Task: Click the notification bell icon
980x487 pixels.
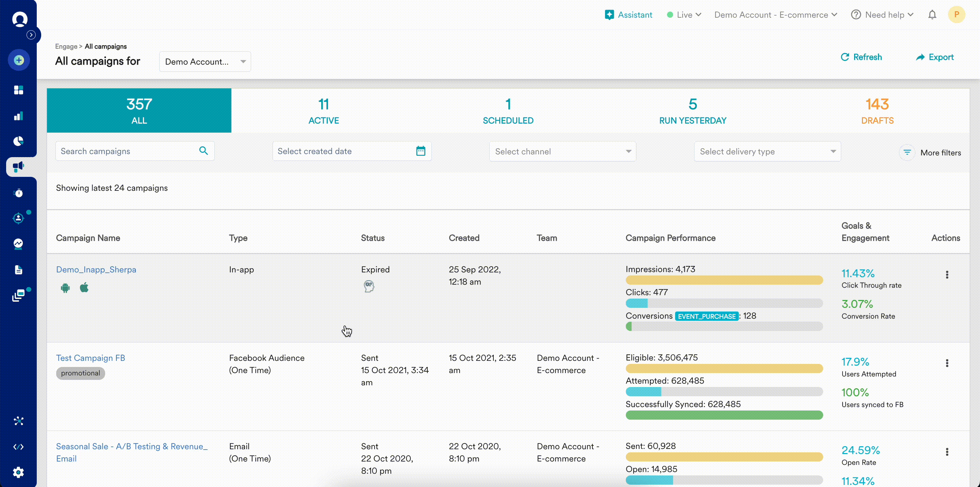Action: [932, 15]
